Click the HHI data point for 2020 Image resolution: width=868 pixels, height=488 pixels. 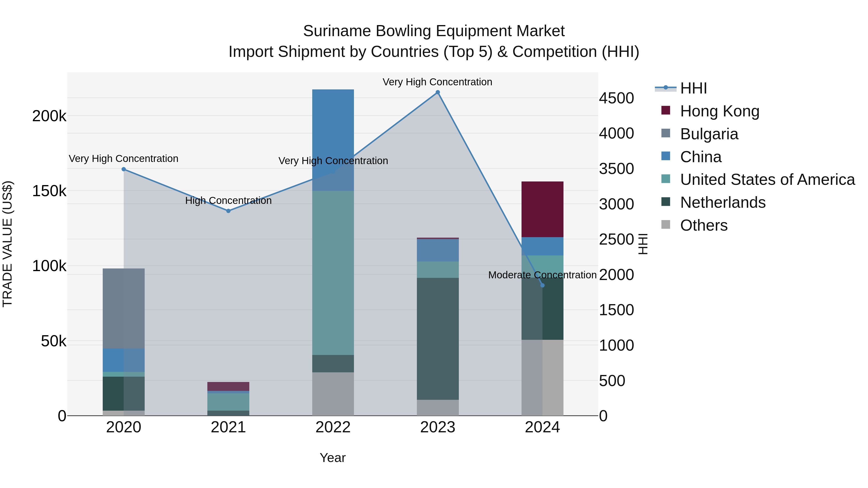pyautogui.click(x=124, y=169)
